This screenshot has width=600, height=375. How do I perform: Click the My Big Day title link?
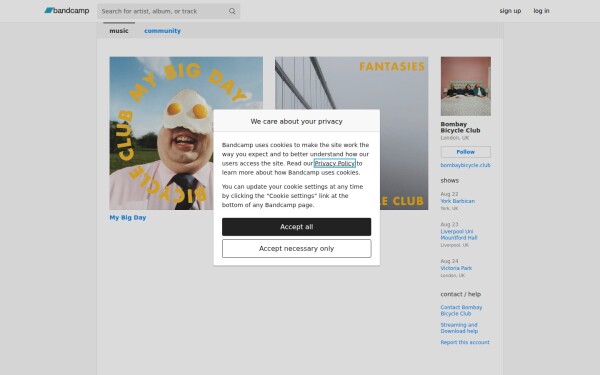click(128, 217)
